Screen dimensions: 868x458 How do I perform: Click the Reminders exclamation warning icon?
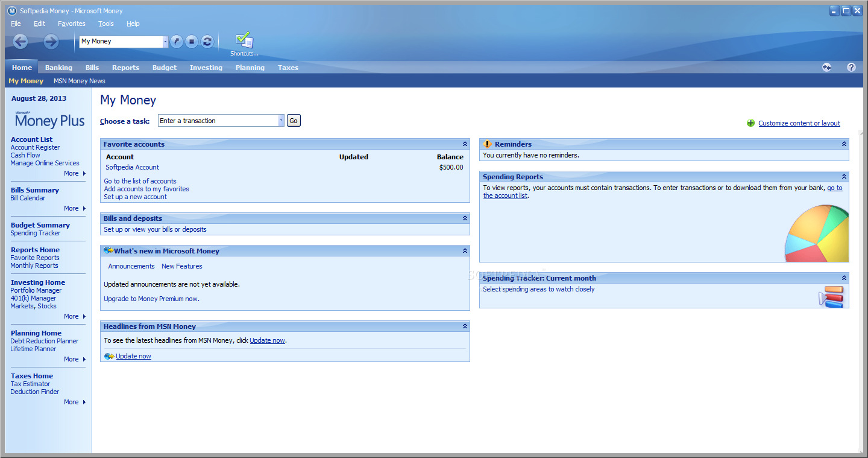coord(488,144)
